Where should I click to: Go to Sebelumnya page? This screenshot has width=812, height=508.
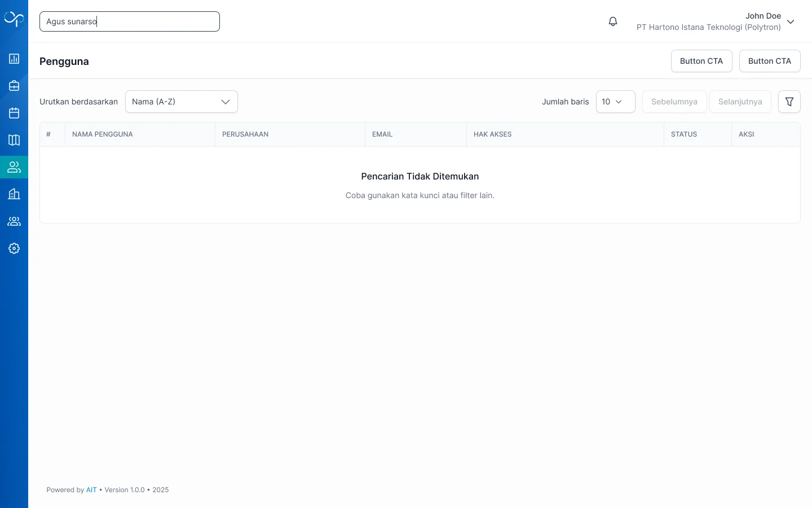point(674,102)
